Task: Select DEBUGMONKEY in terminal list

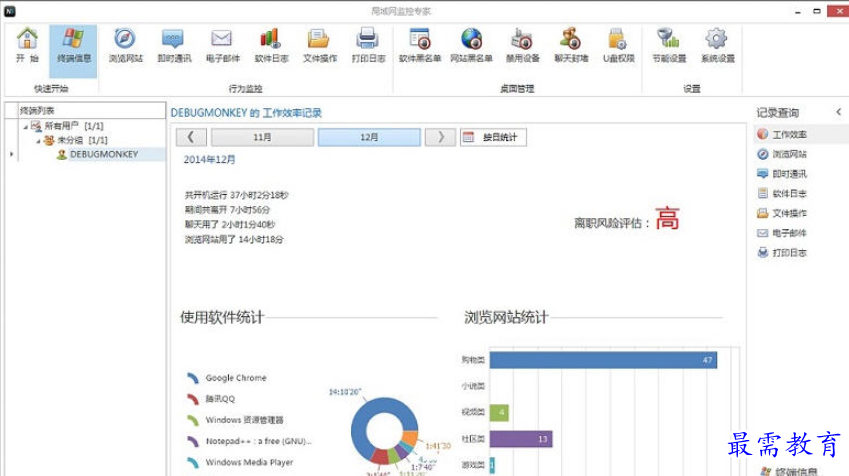Action: [x=104, y=154]
